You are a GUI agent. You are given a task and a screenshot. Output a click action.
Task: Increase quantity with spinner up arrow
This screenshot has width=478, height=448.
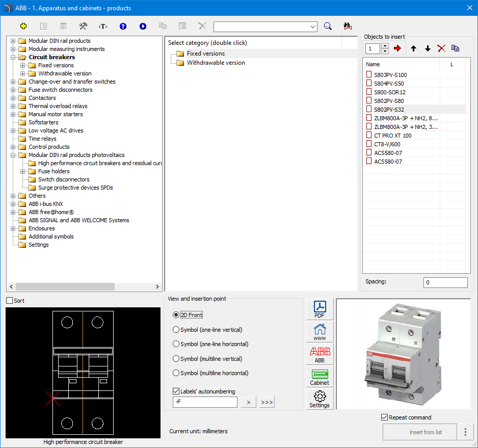[385, 46]
